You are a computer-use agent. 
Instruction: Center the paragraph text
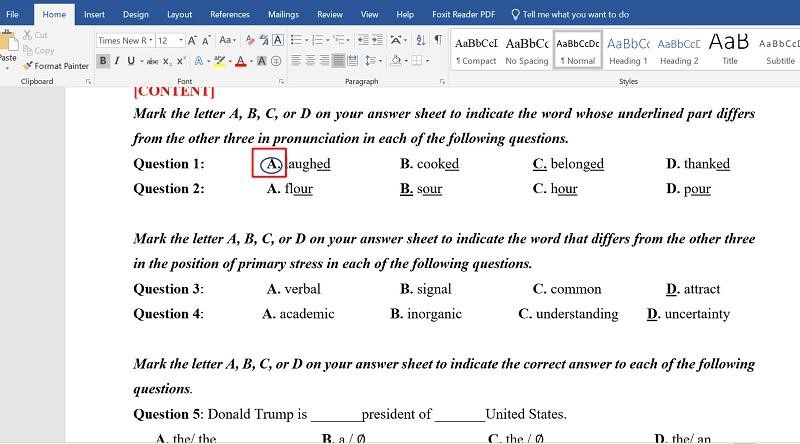[x=310, y=61]
